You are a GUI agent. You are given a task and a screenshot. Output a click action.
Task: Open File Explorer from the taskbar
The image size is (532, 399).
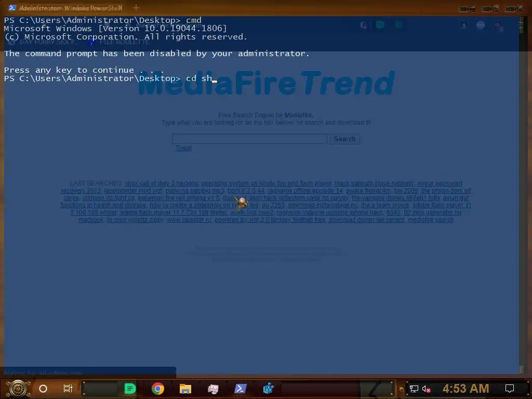pyautogui.click(x=185, y=389)
